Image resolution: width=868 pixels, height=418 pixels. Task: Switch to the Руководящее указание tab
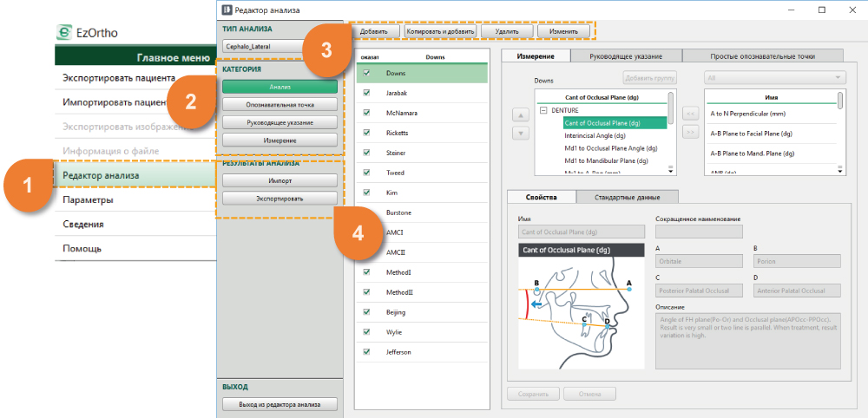point(626,56)
